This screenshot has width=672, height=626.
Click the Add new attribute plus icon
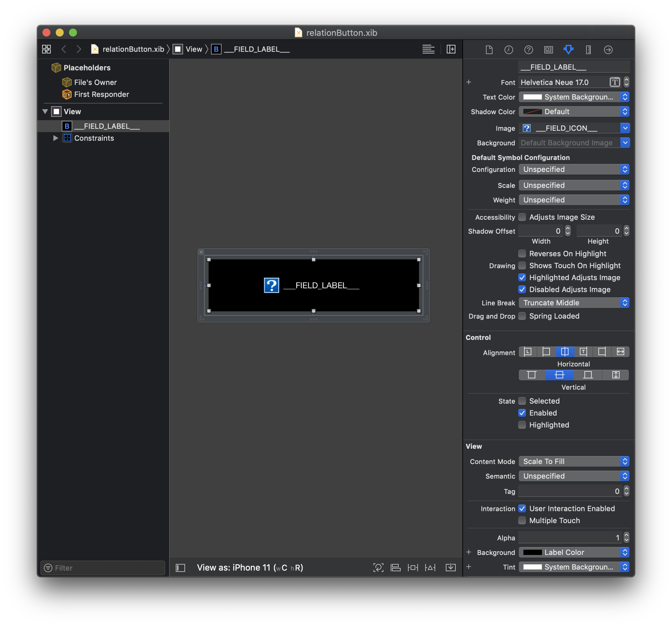pos(469,82)
